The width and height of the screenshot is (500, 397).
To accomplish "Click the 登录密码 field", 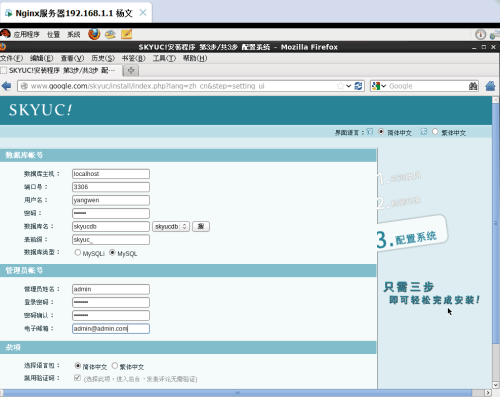I will [111, 302].
